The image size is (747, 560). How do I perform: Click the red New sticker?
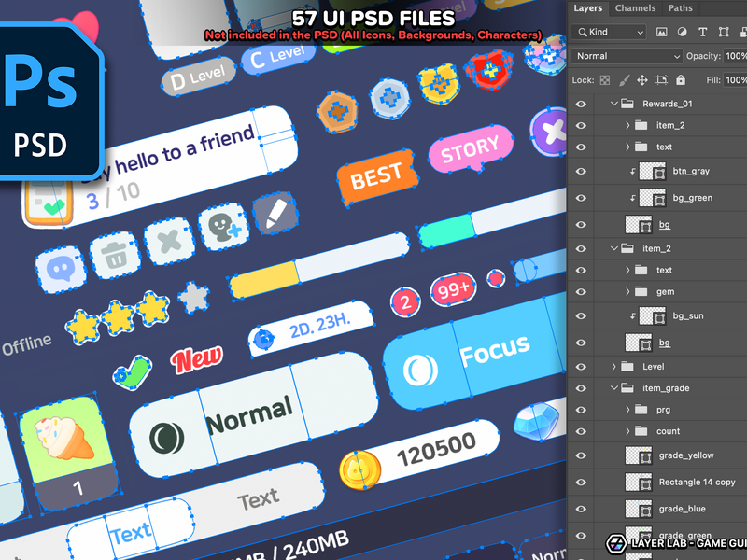coord(197,358)
